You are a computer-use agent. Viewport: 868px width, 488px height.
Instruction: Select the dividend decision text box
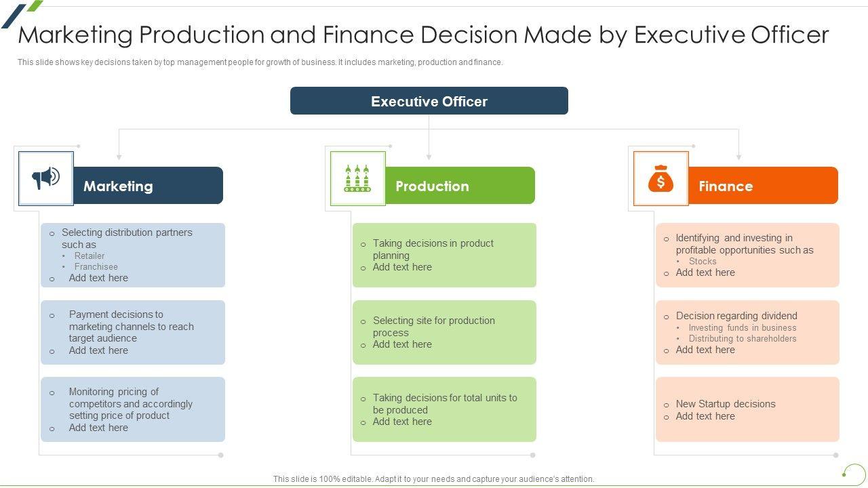point(747,332)
